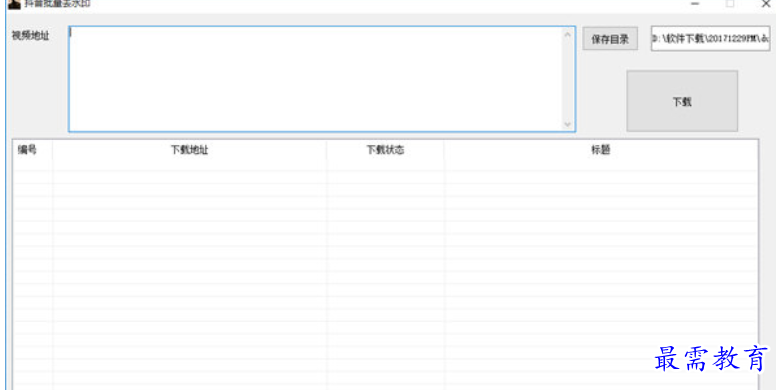Image resolution: width=776 pixels, height=390 pixels.
Task: Click the 下载状态 column header
Action: click(x=385, y=150)
